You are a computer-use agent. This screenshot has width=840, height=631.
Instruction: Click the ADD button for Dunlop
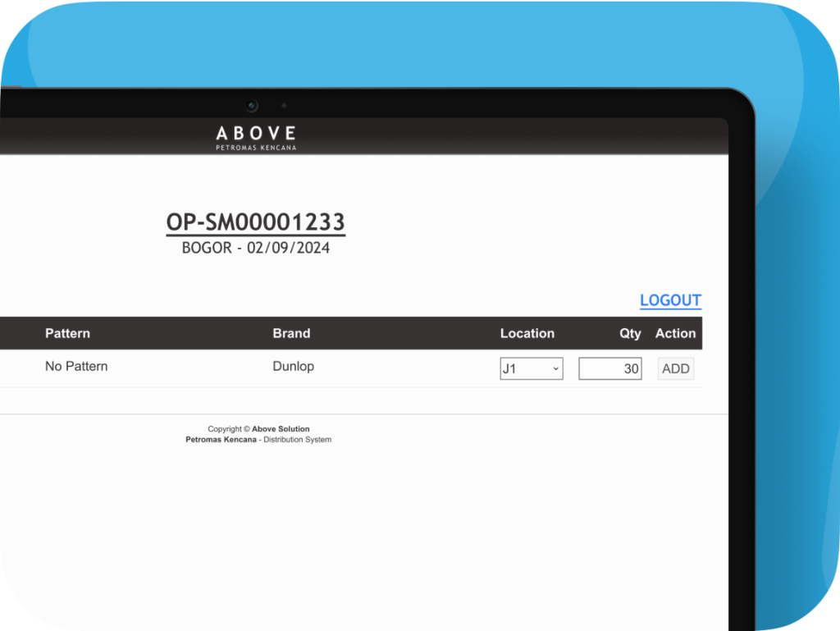pyautogui.click(x=676, y=368)
